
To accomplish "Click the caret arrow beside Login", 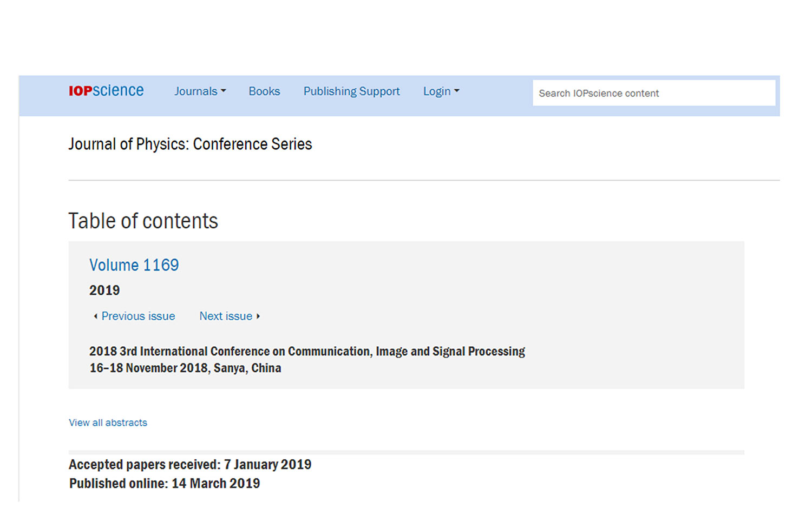I will (x=457, y=91).
